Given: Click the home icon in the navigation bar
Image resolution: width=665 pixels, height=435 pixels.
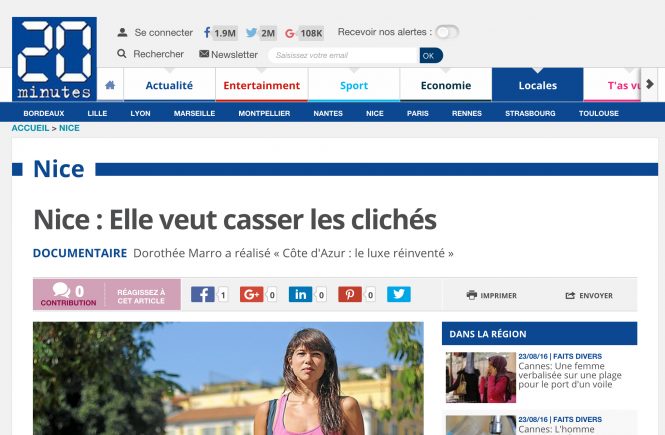Looking at the screenshot, I should pyautogui.click(x=110, y=85).
